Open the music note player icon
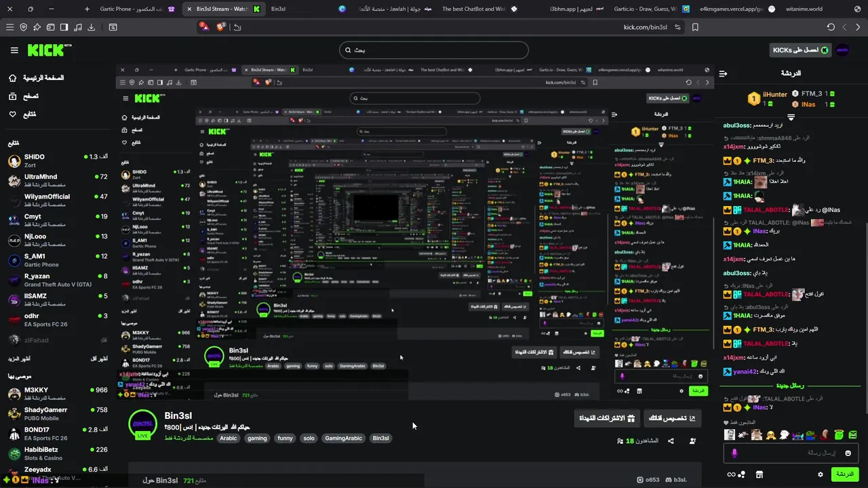868x488 pixels. 77,27
